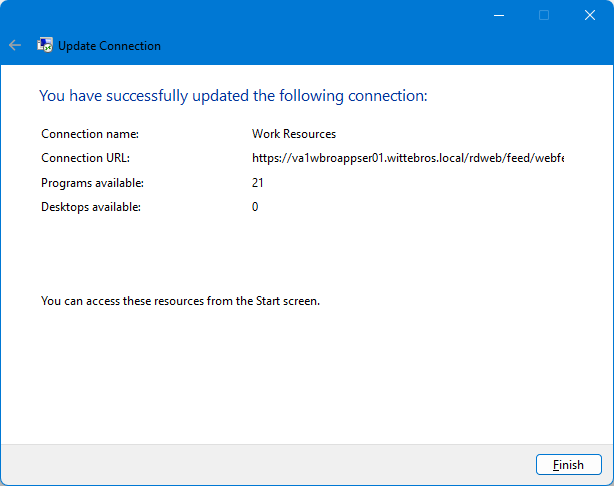Go back using the back arrow
Screen dimensions: 614x486
click(x=15, y=45)
